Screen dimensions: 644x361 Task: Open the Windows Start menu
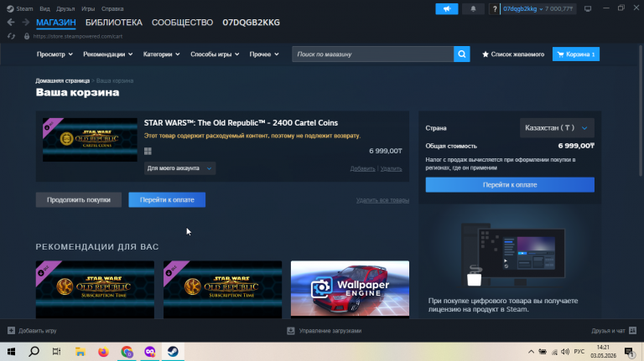12,352
